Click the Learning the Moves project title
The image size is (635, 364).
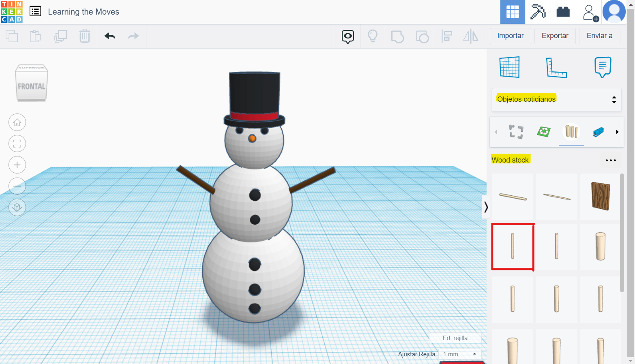pos(84,12)
